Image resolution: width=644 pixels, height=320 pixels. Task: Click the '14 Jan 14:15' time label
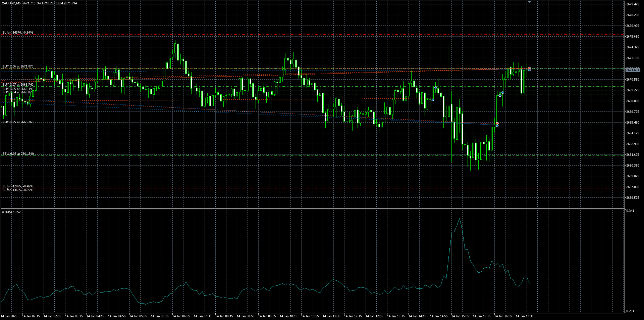click(x=417, y=316)
